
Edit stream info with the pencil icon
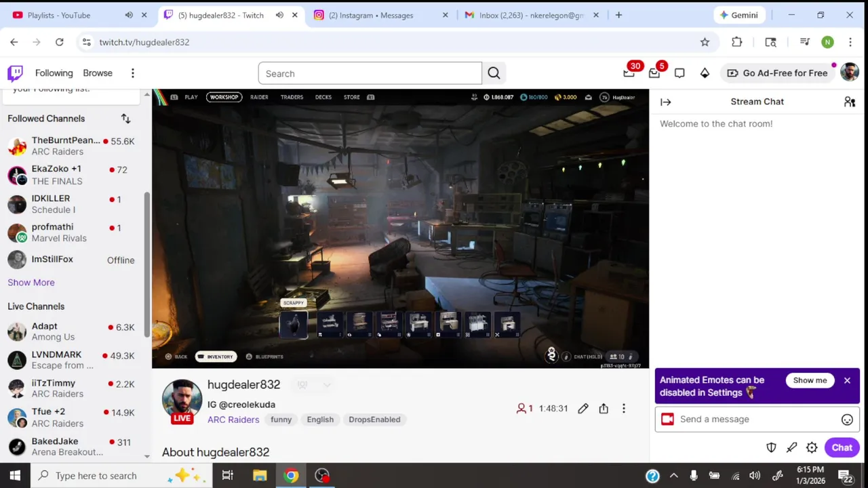(583, 409)
